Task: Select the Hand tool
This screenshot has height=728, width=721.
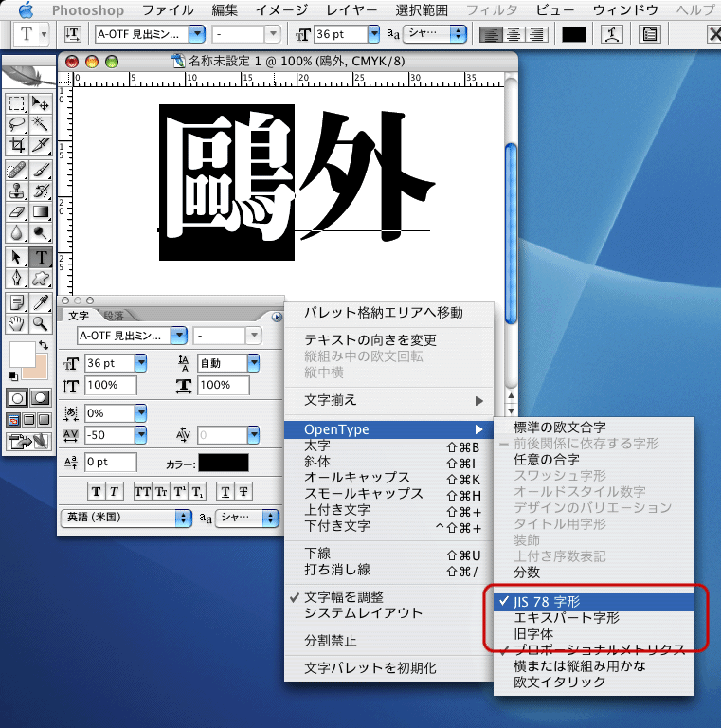Action: 17,323
